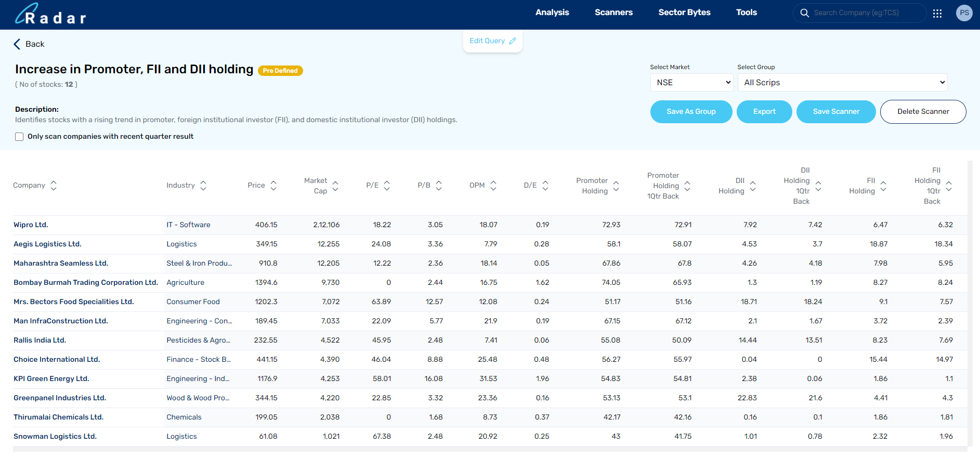
Task: Click Agriculture industry link
Action: [x=185, y=283]
